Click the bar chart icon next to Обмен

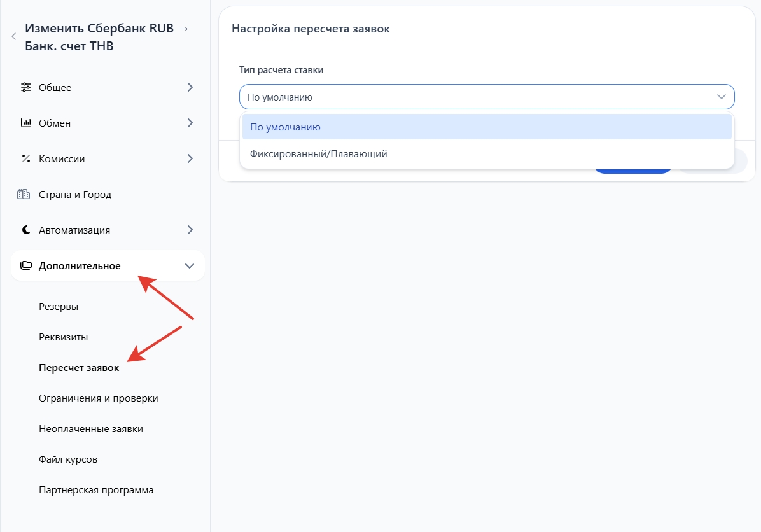click(x=26, y=123)
